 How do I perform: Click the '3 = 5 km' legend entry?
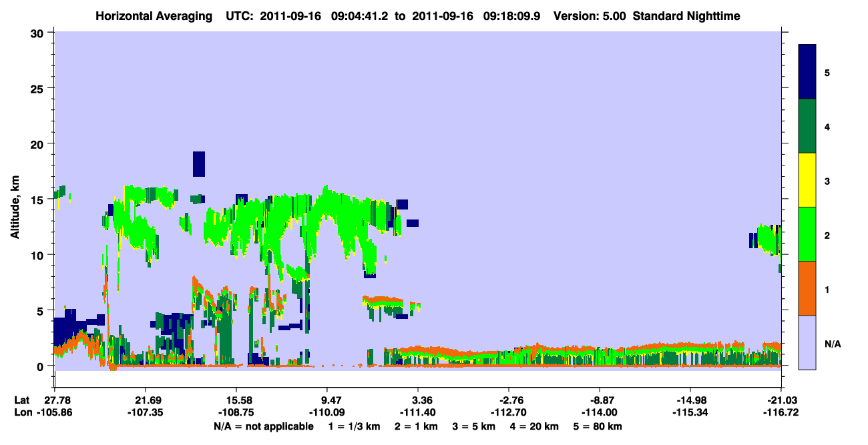tap(473, 426)
